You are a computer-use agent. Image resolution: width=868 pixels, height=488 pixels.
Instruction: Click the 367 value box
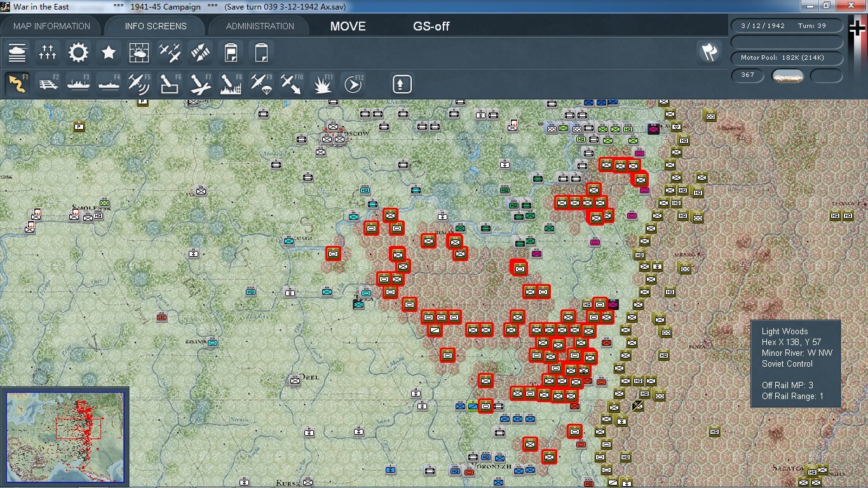pos(748,76)
